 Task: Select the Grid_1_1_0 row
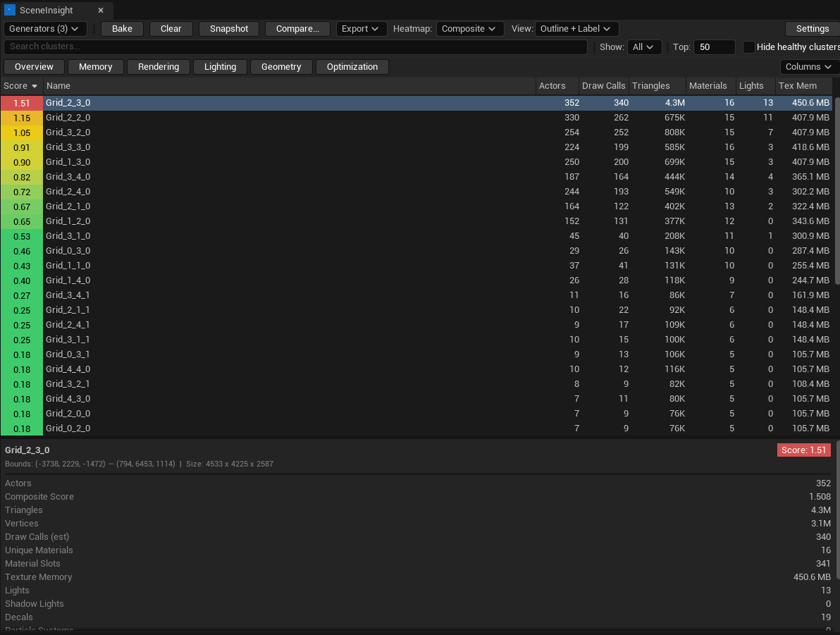point(416,265)
